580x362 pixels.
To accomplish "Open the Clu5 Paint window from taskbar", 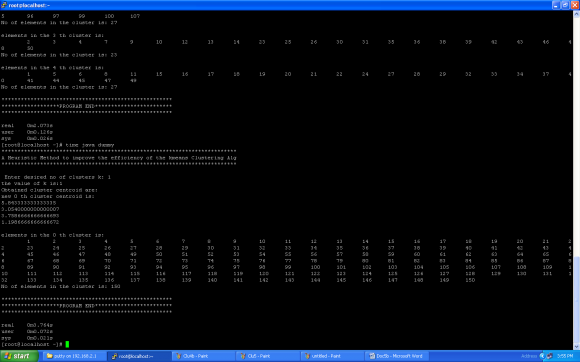I will [267, 356].
